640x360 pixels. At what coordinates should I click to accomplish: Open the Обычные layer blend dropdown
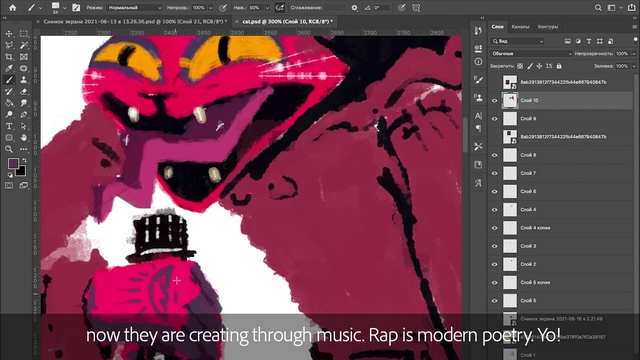point(531,53)
